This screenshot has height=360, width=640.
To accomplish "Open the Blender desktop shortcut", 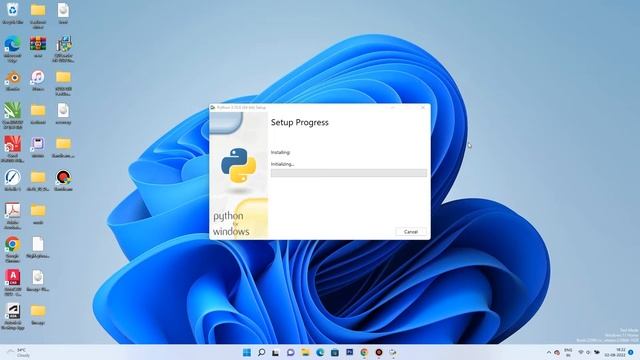I will tap(13, 80).
